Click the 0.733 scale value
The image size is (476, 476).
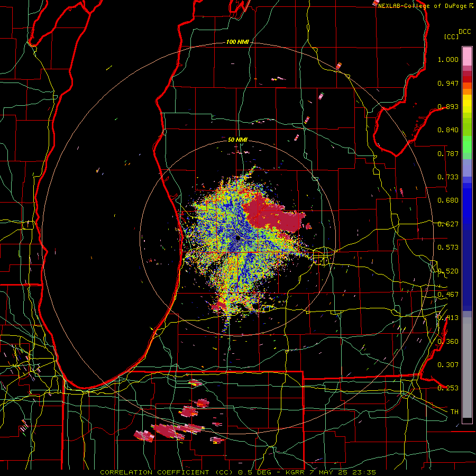[448, 177]
